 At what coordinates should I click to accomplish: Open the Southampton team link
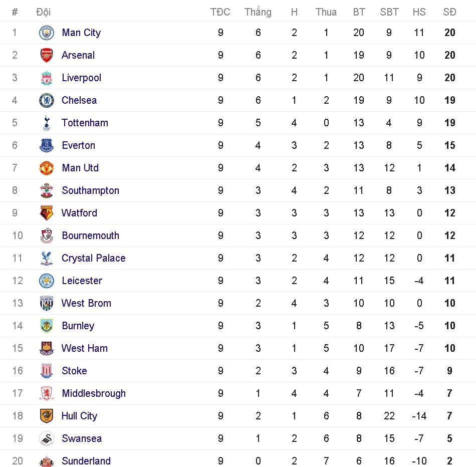[90, 190]
